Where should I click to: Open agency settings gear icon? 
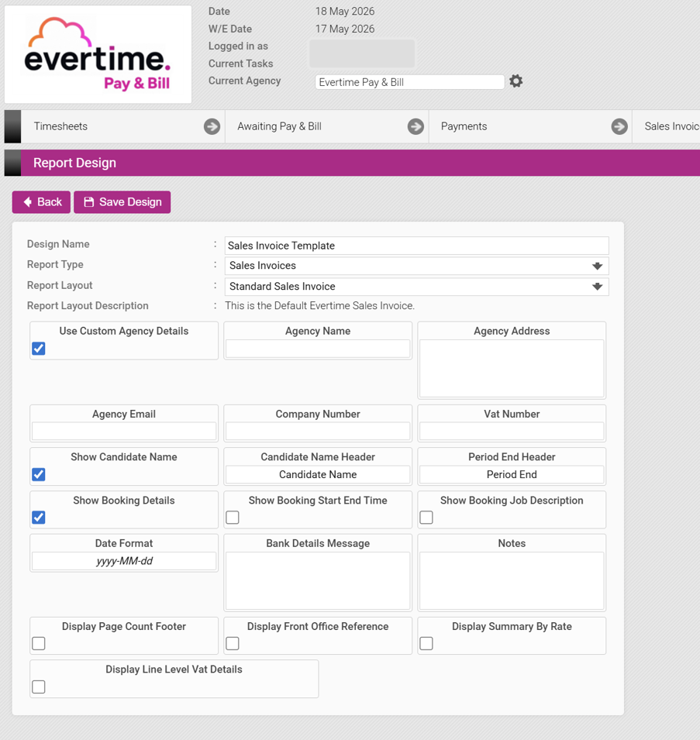coord(516,81)
